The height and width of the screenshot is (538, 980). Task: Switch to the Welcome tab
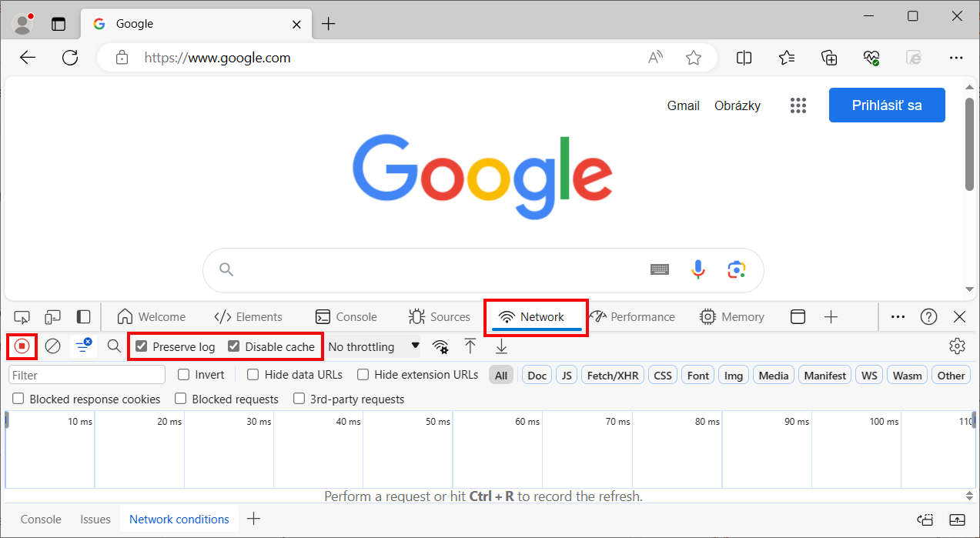tap(151, 317)
